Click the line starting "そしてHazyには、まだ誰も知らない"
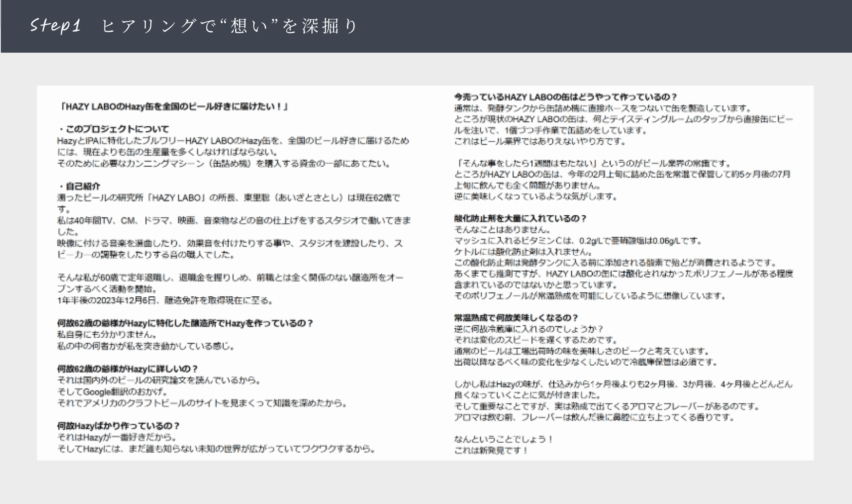Viewport: 852px width, 504px height. pyautogui.click(x=216, y=449)
